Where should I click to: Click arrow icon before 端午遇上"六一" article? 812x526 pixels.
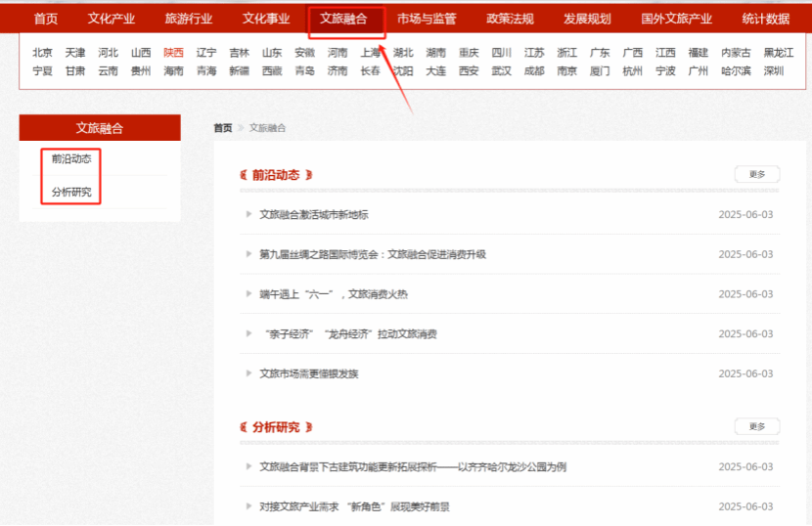[x=249, y=294]
